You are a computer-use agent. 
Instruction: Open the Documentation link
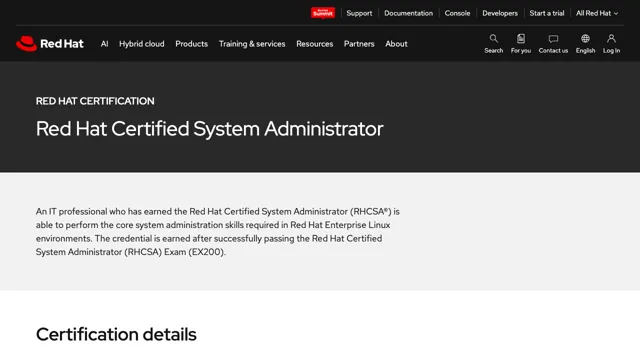coord(408,13)
